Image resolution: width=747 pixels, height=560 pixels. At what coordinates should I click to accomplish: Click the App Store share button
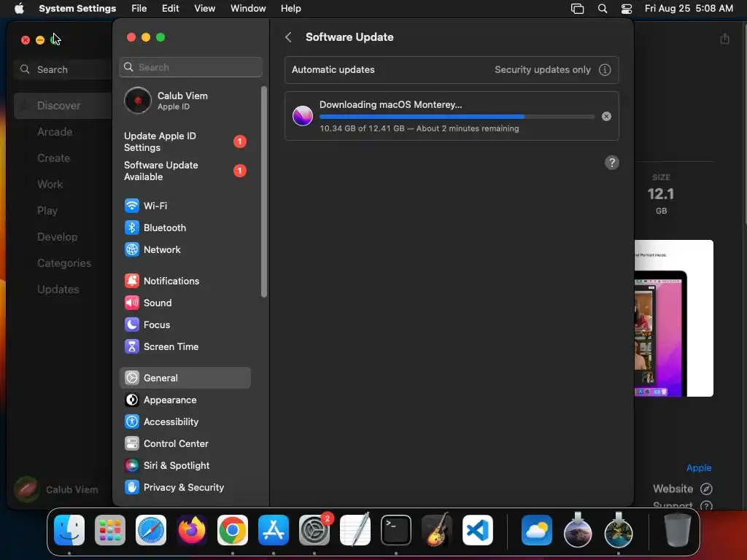(724, 39)
